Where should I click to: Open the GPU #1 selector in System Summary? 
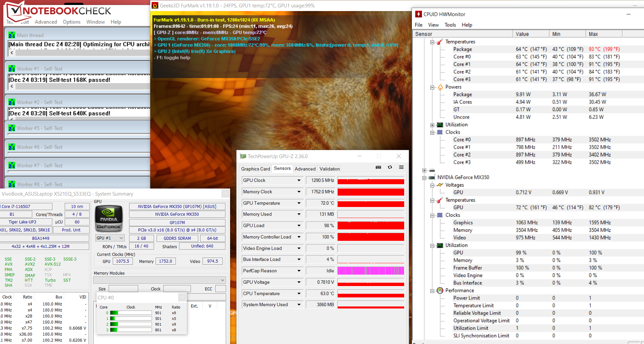110,238
